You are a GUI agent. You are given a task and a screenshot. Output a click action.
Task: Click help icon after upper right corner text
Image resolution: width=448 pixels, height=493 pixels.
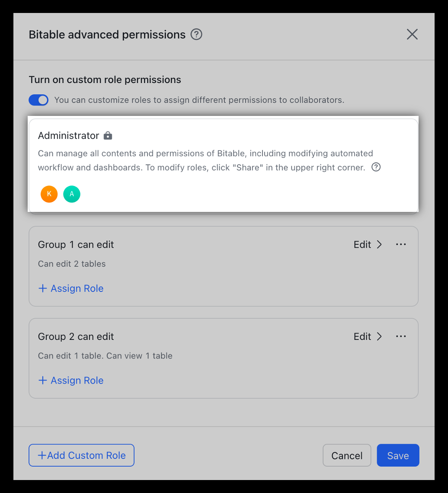[x=376, y=167]
